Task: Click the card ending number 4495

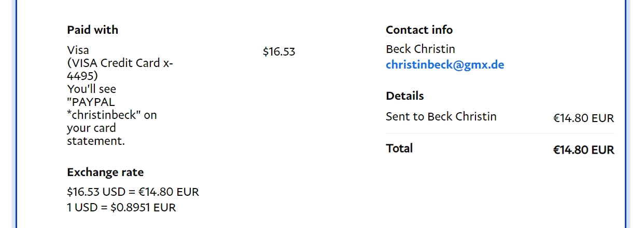Action: click(80, 76)
